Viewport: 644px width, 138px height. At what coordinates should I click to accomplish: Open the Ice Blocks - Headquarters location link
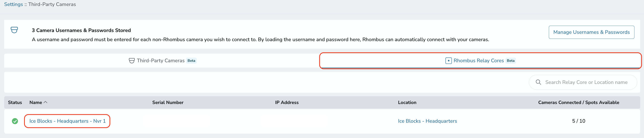point(427,121)
